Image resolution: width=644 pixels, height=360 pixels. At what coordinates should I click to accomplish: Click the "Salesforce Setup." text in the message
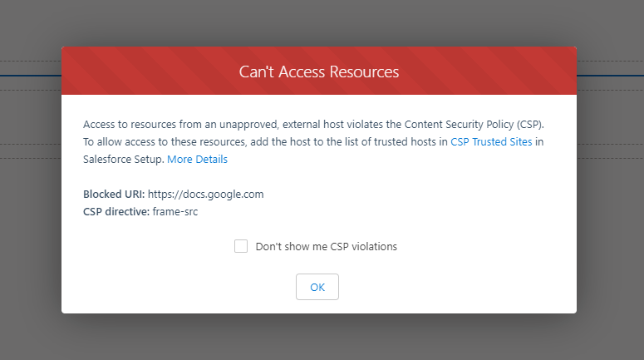click(123, 159)
